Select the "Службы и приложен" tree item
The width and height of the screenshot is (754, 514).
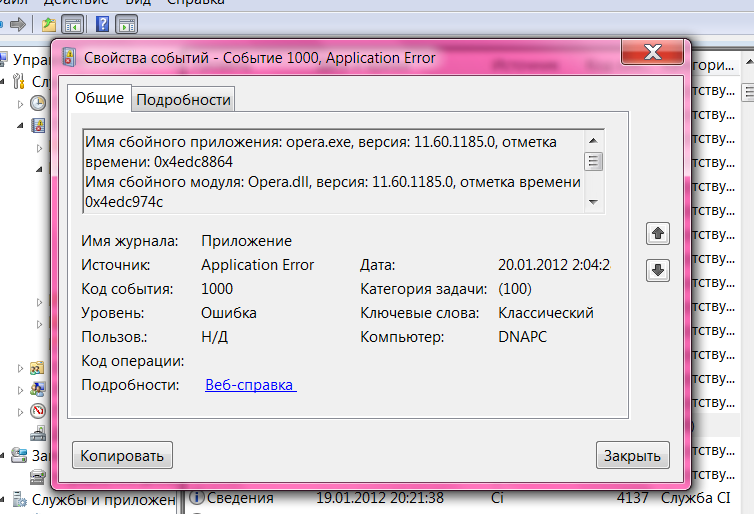click(103, 500)
